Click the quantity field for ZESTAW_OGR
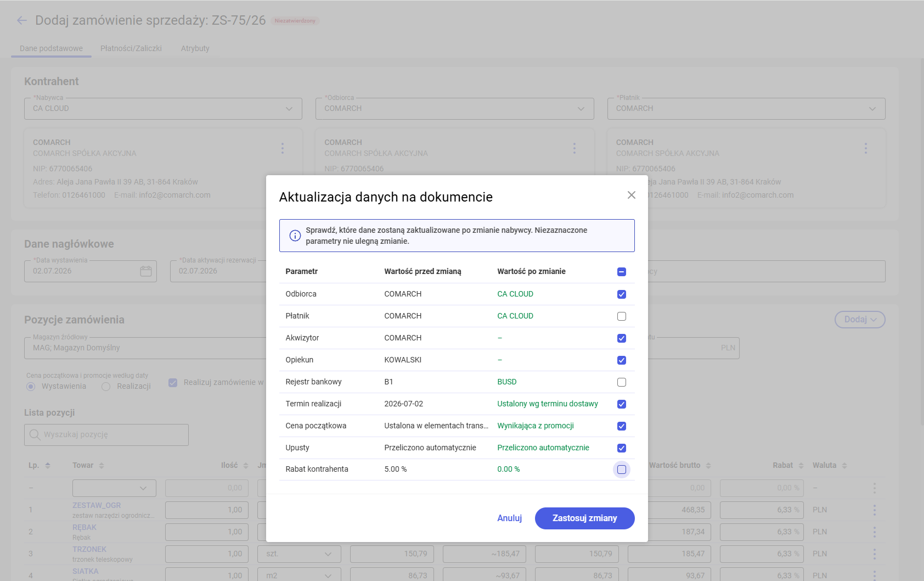Screen dimensions: 924x581 (x=207, y=510)
